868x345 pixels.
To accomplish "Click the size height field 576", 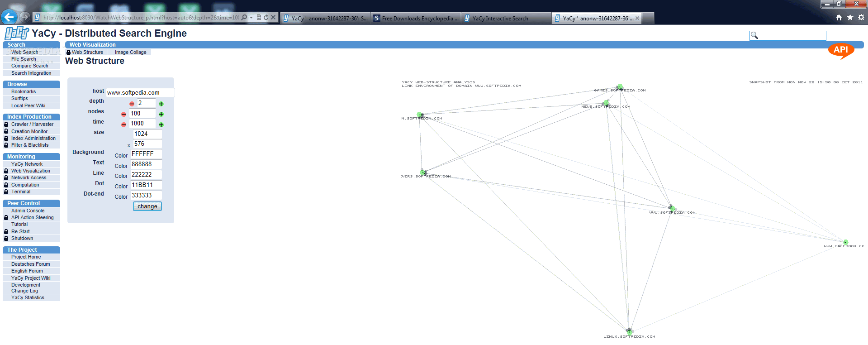I will coord(147,144).
